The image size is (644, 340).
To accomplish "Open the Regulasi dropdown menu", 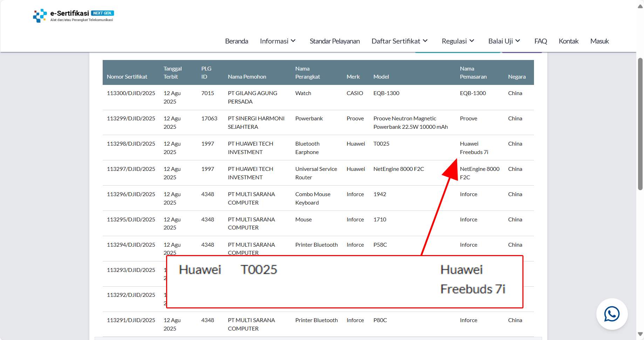I will pyautogui.click(x=458, y=41).
